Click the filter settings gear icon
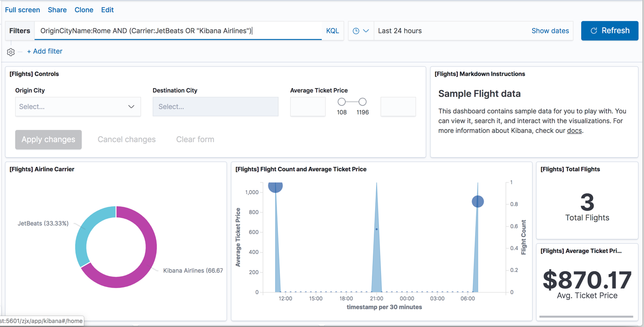644x327 pixels. 11,52
